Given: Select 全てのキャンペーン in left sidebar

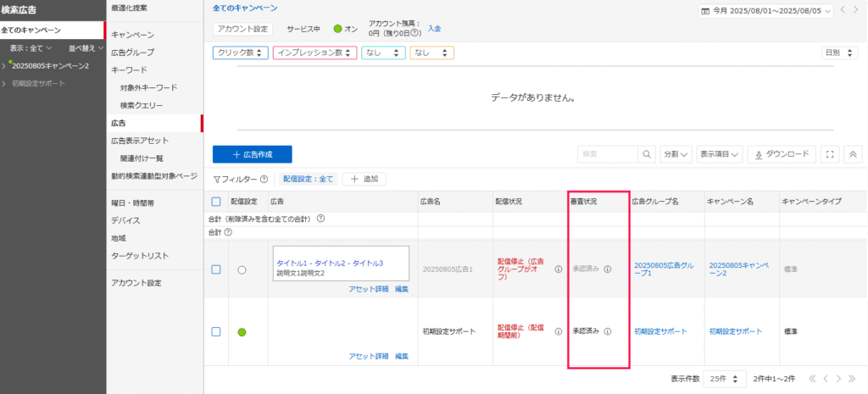Looking at the screenshot, I should click(x=52, y=31).
